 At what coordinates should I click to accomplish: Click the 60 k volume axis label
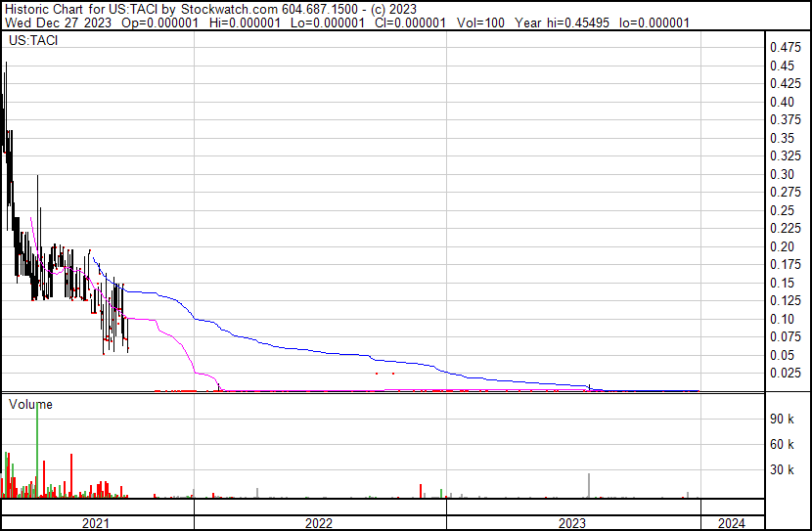(782, 444)
